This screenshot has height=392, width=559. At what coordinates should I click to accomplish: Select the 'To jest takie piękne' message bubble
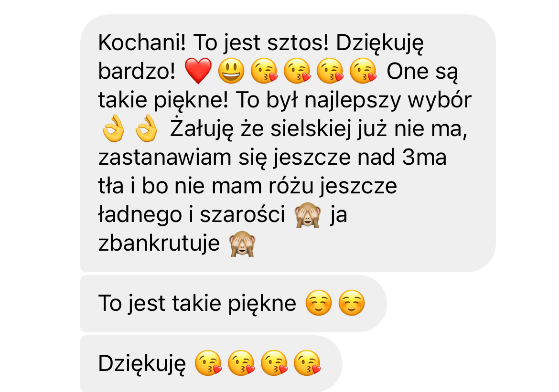click(x=234, y=303)
